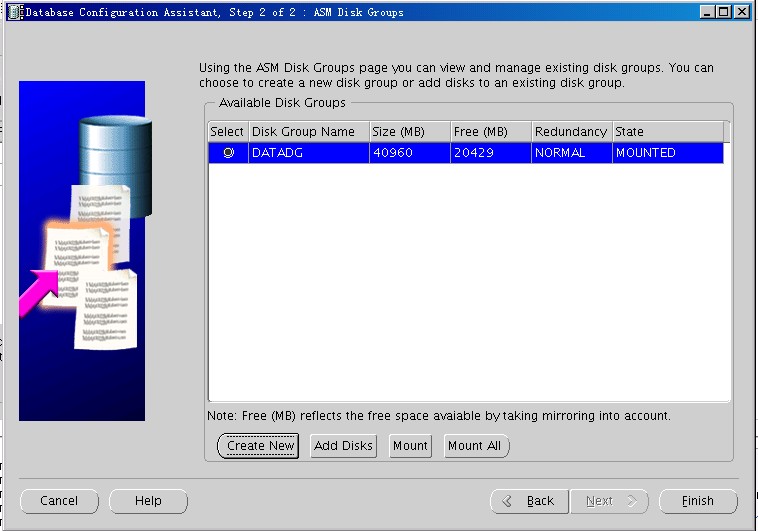Click the Mount button

[x=410, y=446]
